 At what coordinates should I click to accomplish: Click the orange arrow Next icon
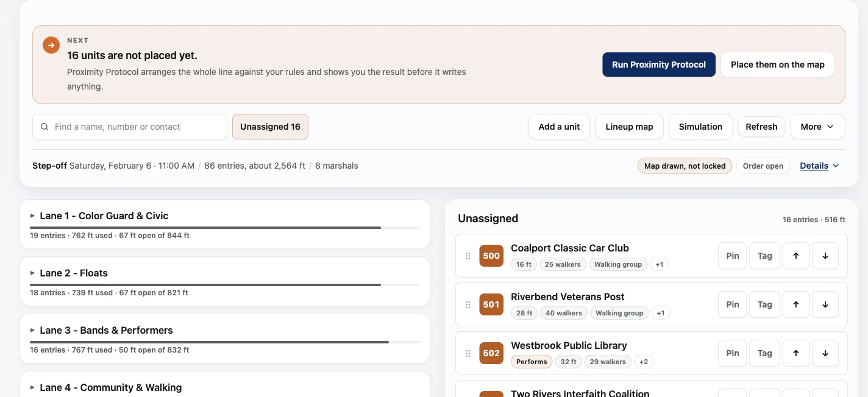click(x=51, y=45)
